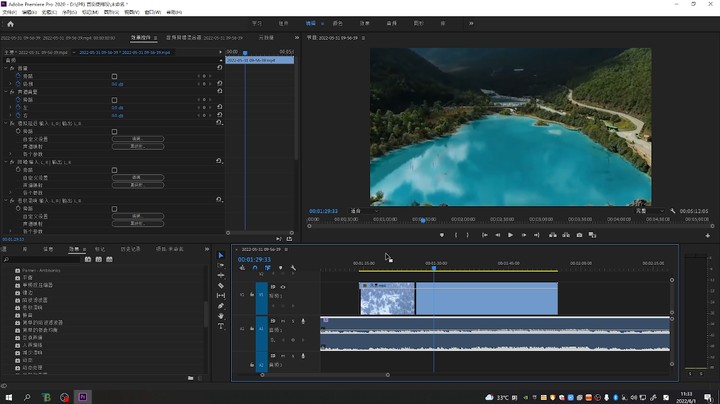Open timeline display settings wrench

[x=293, y=268]
